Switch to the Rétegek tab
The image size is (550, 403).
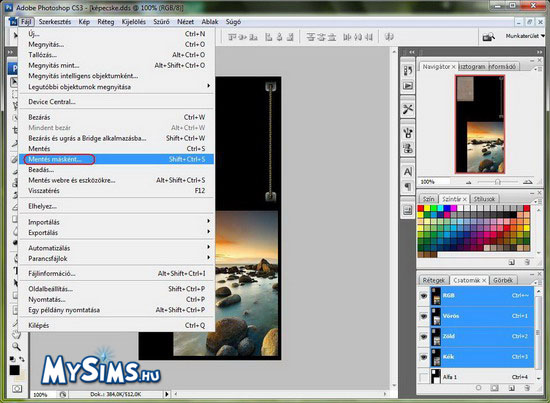434,280
